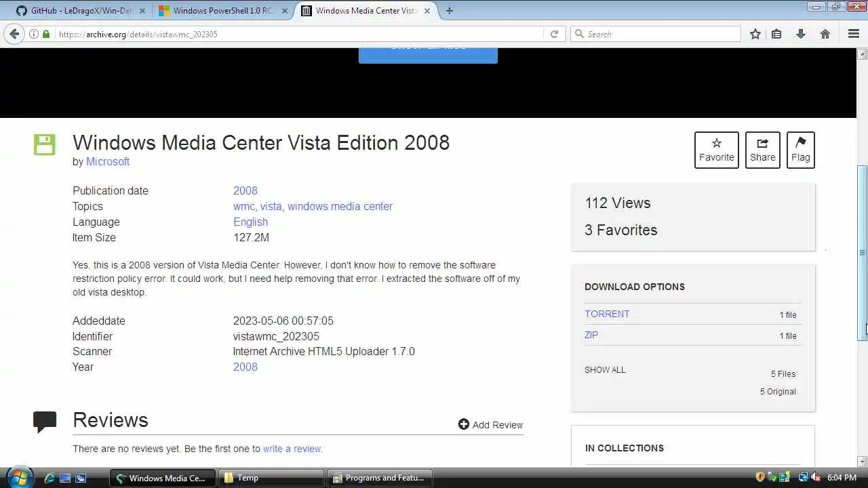Click Switch between windows quick launch icon

pos(81,478)
